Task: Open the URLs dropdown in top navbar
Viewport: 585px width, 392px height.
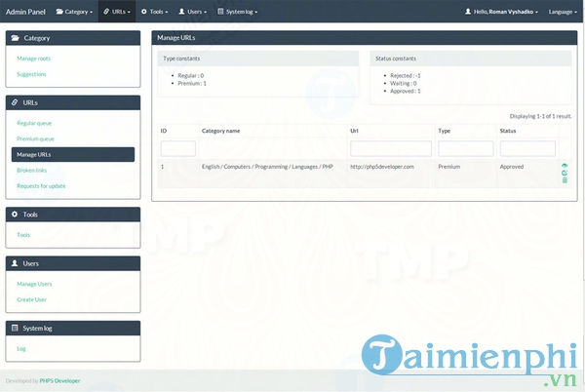Action: (117, 12)
